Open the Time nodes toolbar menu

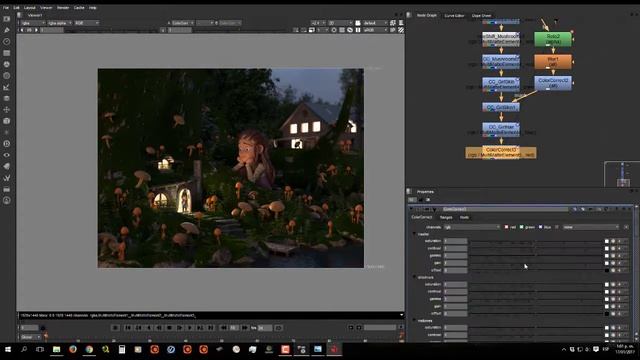(x=7, y=42)
